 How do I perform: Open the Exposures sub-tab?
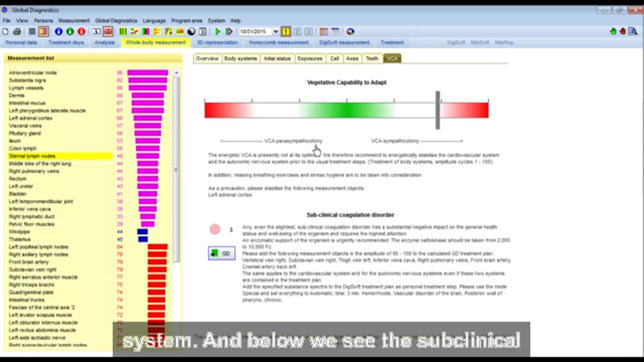pyautogui.click(x=310, y=58)
